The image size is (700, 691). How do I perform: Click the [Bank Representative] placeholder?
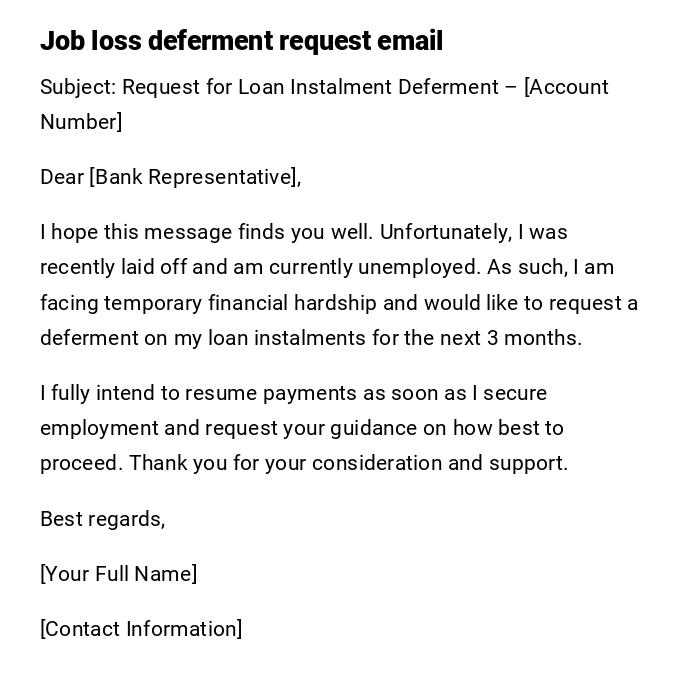(x=193, y=177)
